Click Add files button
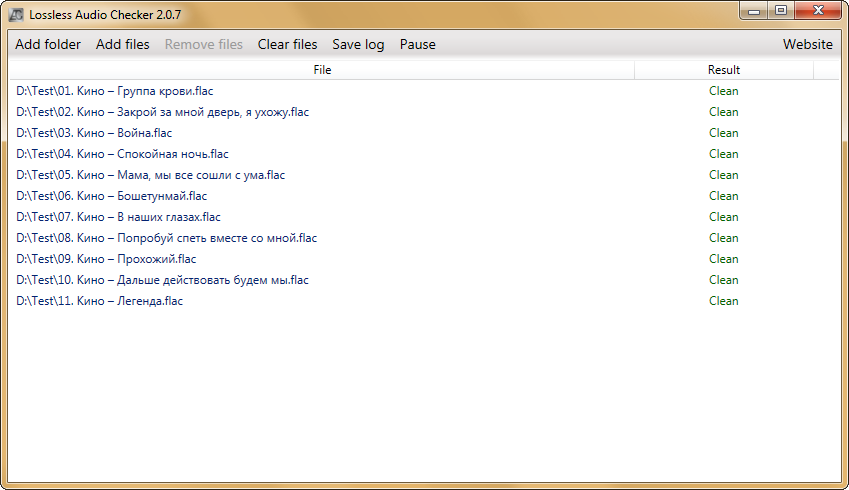The height and width of the screenshot is (490, 849). (123, 44)
